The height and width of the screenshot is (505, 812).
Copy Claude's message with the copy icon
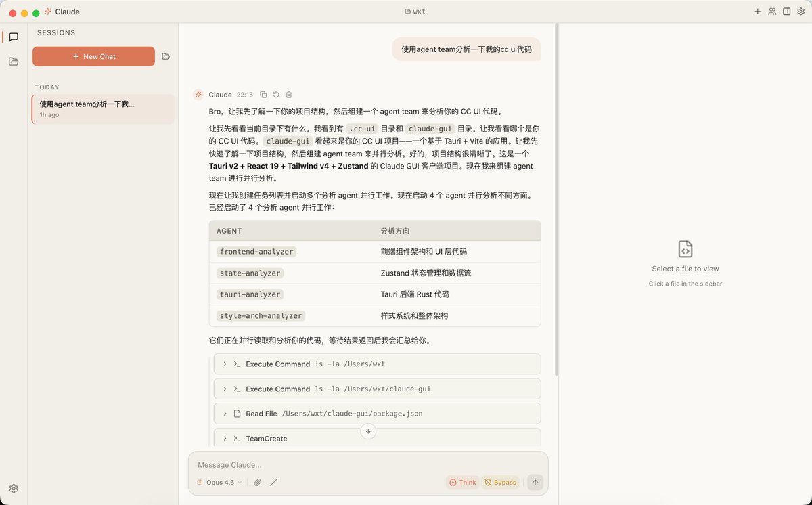tap(263, 95)
